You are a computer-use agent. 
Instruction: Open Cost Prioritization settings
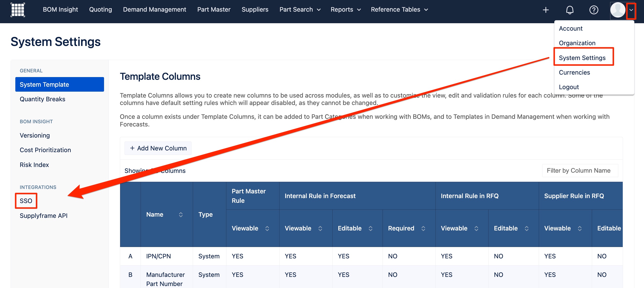(45, 150)
